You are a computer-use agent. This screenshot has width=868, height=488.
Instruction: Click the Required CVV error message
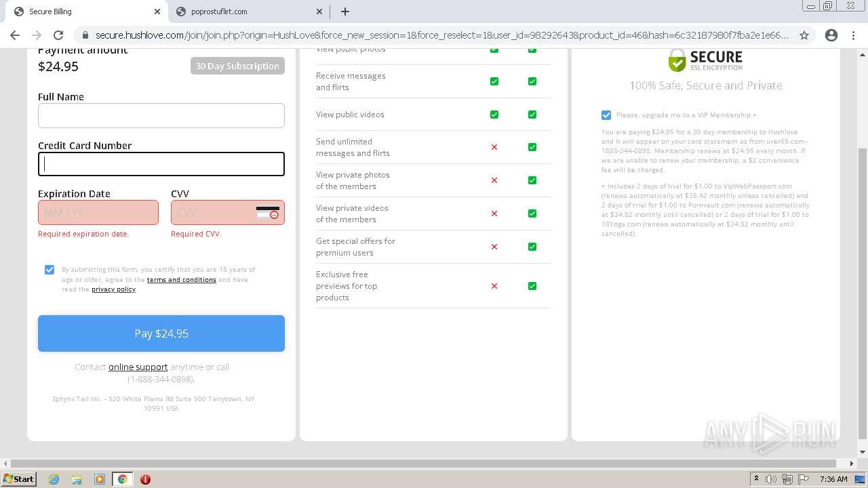point(196,234)
